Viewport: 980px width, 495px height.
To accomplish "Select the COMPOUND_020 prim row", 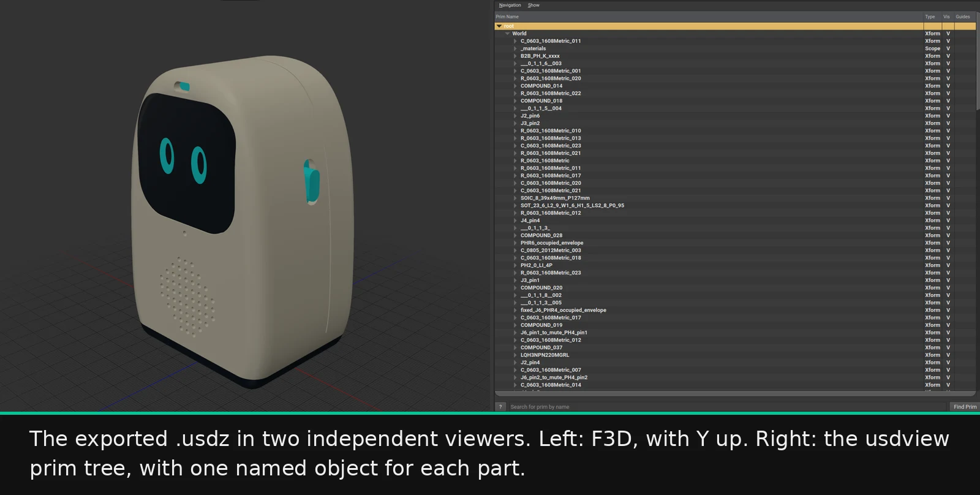I will pyautogui.click(x=735, y=288).
